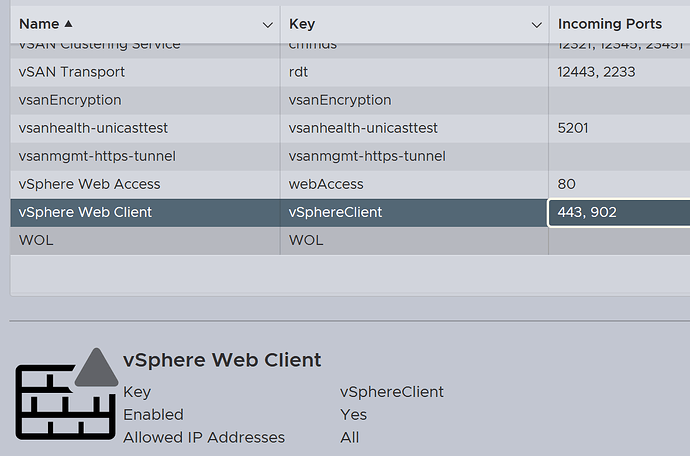Viewport: 690px width, 456px height.
Task: Open the Name column filter chevron
Action: click(268, 25)
